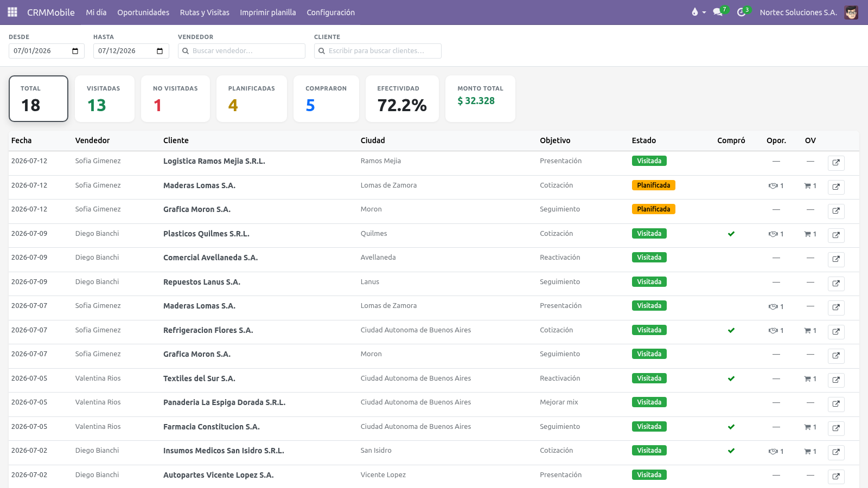The width and height of the screenshot is (868, 488).
Task: Filter by Planificadas card
Action: pos(252,99)
